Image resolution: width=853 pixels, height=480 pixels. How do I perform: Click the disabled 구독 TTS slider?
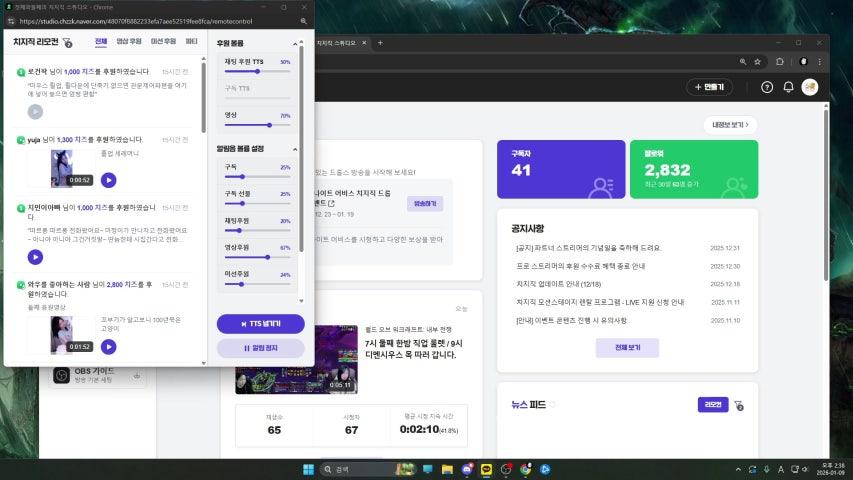click(257, 98)
